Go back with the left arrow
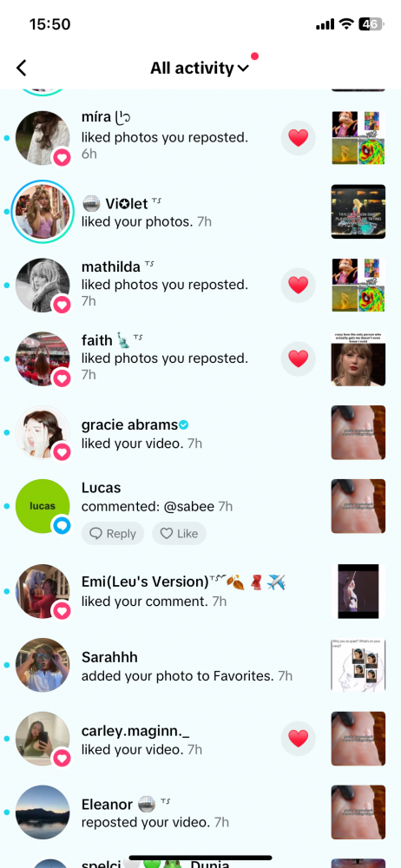The image size is (401, 868). click(x=21, y=68)
